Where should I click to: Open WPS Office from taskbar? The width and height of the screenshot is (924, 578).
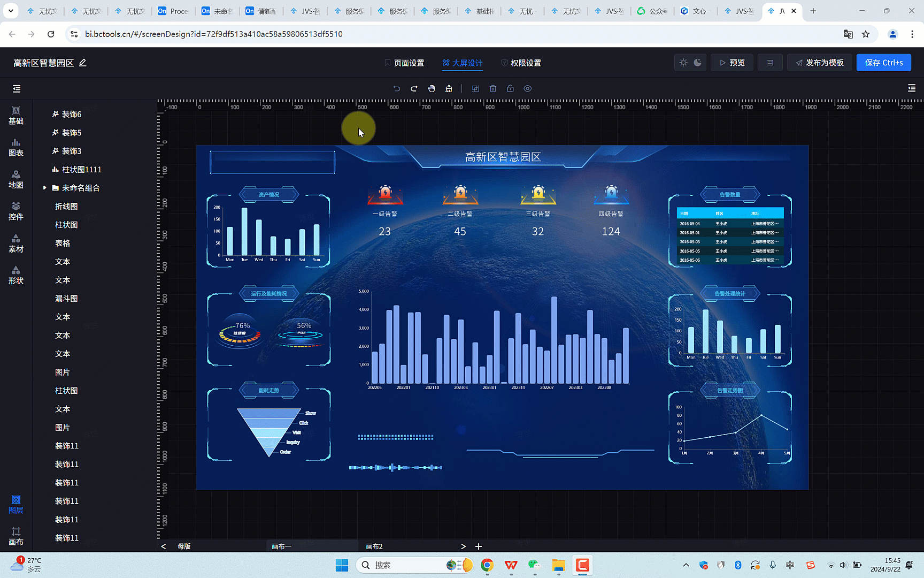point(511,565)
